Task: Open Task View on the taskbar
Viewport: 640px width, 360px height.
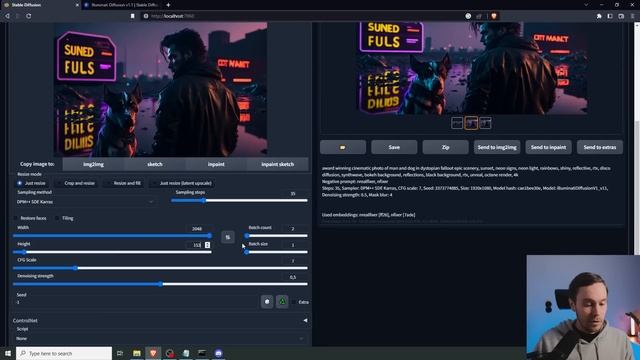Action: 120,353
